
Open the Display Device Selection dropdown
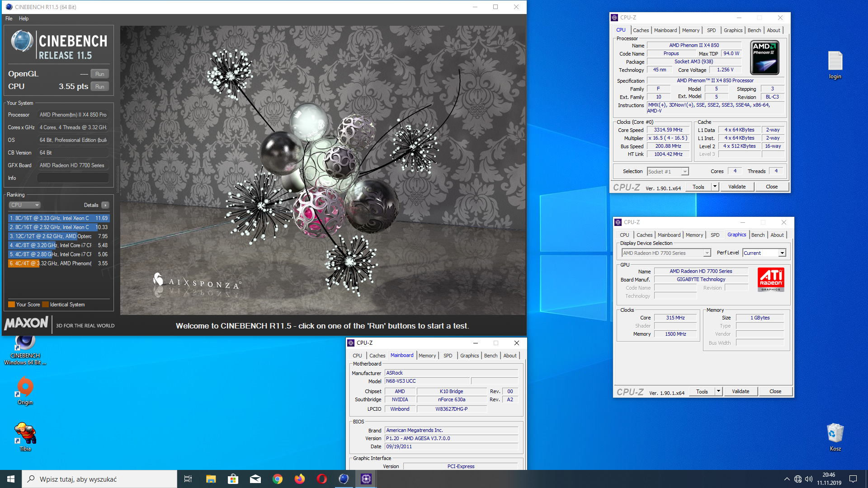[x=666, y=253]
